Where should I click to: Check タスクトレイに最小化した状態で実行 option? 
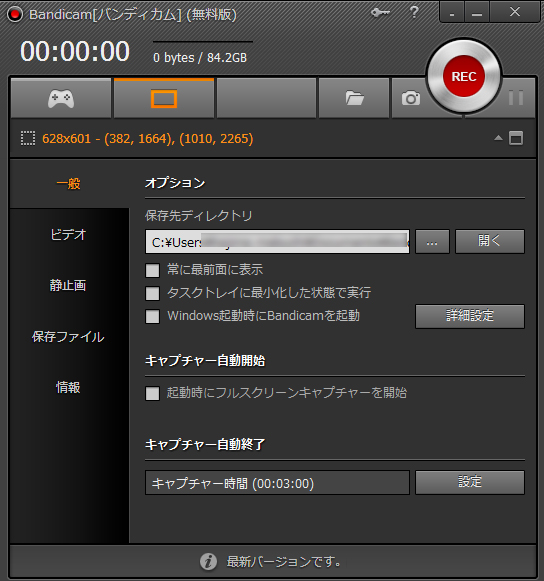[153, 293]
